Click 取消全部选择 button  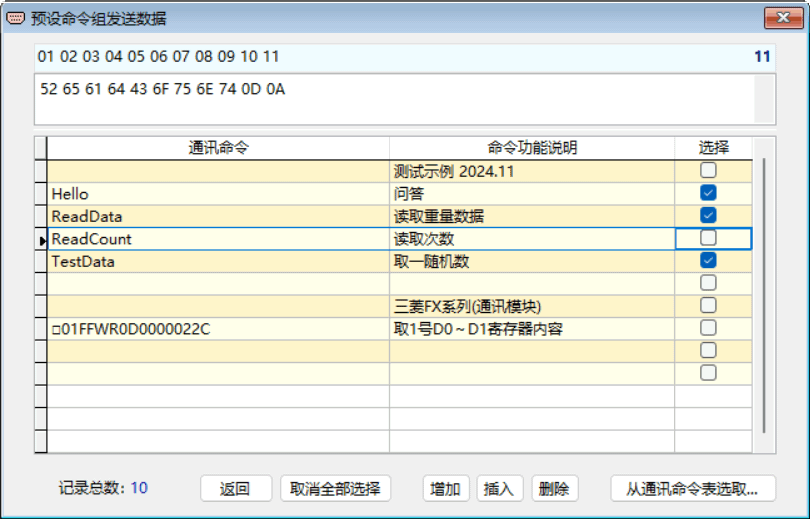pos(335,488)
